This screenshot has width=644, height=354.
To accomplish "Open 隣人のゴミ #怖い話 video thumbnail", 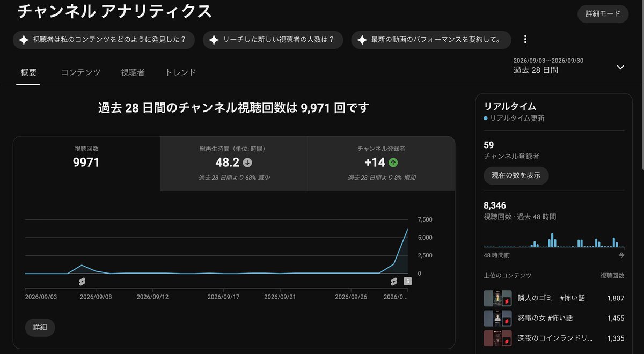I will tap(497, 298).
